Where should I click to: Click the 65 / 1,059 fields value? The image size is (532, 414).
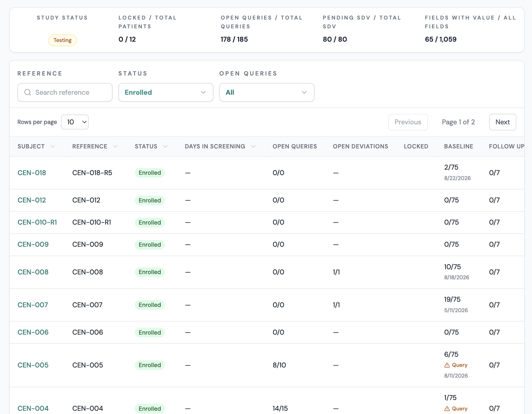(x=441, y=39)
